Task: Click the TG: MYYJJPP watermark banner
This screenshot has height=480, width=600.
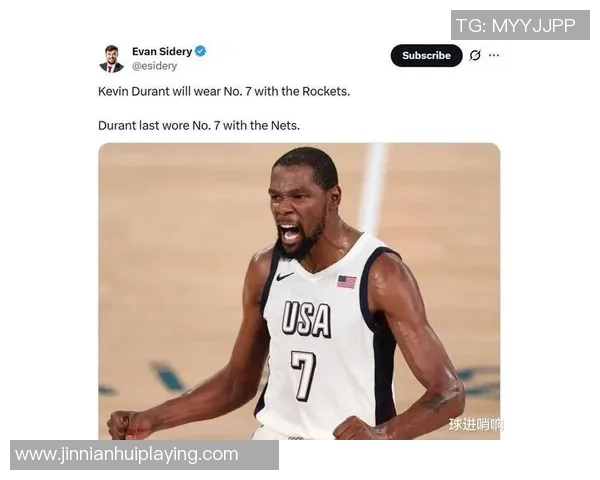Action: pos(520,25)
